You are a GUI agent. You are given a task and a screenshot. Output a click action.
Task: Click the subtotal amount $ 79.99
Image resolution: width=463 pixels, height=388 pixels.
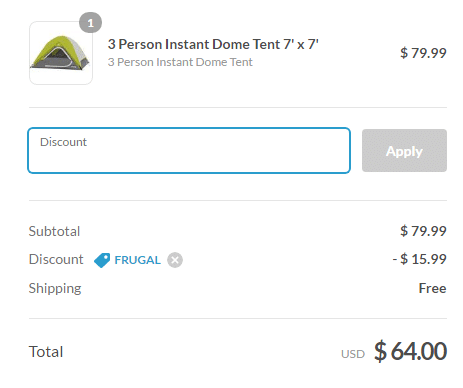coord(423,231)
